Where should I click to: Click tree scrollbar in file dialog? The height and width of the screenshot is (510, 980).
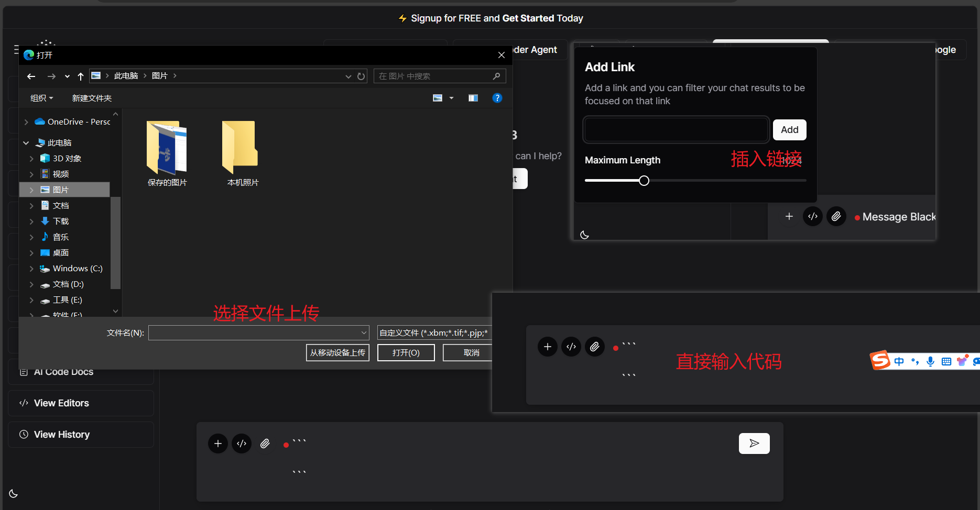pyautogui.click(x=115, y=242)
